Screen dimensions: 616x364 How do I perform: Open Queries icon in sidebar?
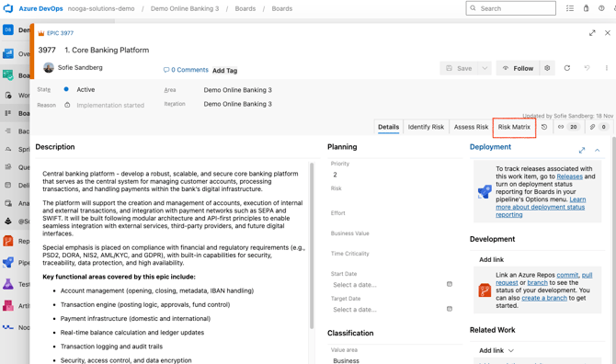[8, 167]
